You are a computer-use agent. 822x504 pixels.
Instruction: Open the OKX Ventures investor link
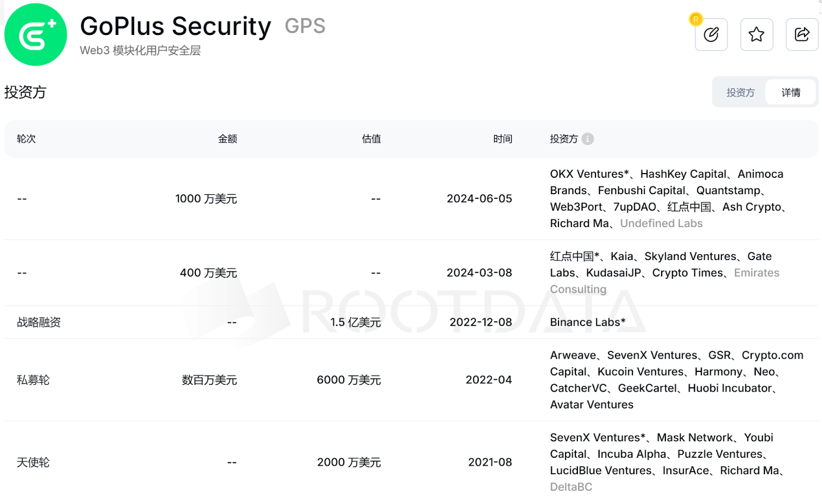tap(586, 174)
